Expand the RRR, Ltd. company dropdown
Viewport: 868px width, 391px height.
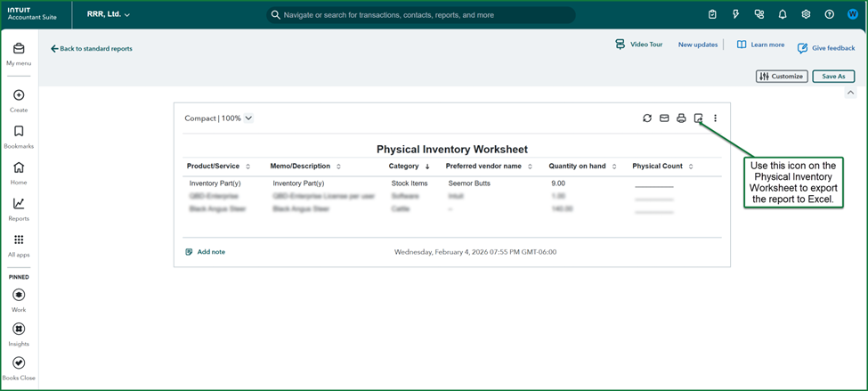pos(109,15)
